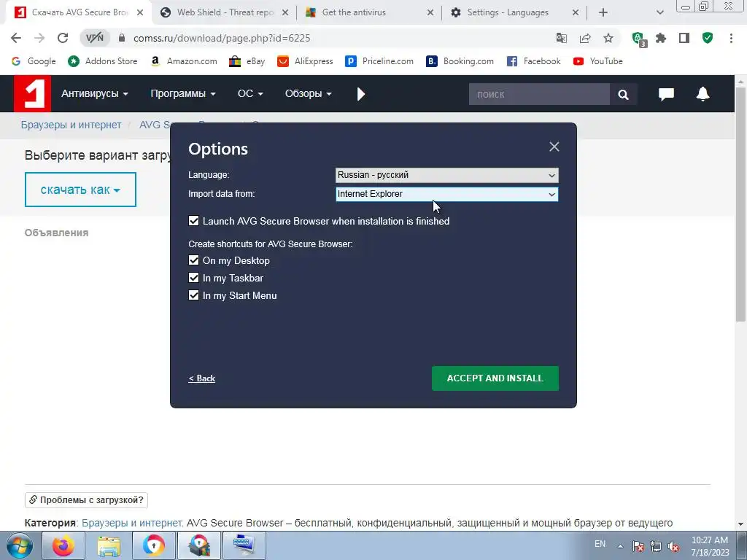Click the privacy guard extension icon with badge
The height and width of the screenshot is (560, 747).
[638, 39]
